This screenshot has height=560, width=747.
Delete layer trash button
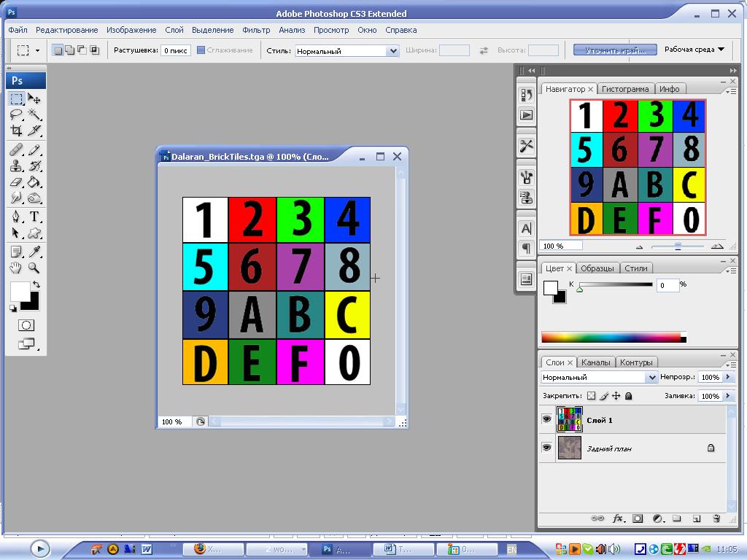tap(716, 518)
